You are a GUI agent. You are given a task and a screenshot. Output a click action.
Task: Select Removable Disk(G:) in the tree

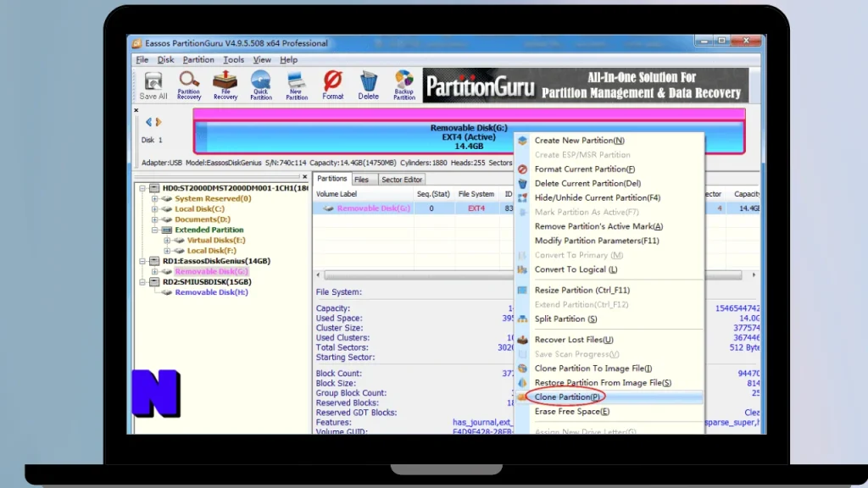(211, 272)
